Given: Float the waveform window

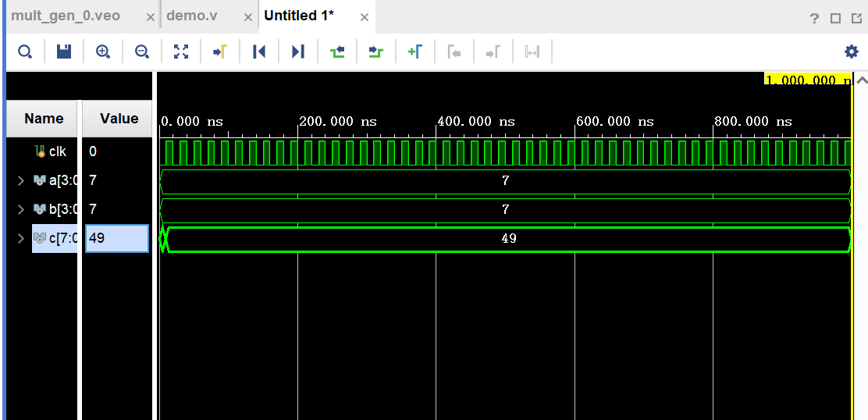Looking at the screenshot, I should (858, 18).
